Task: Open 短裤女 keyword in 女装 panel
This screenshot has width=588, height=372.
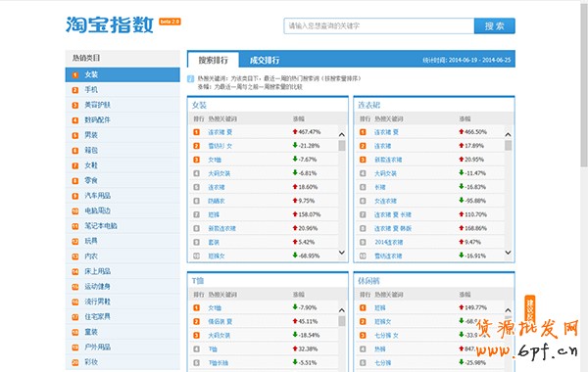Action: [x=217, y=256]
